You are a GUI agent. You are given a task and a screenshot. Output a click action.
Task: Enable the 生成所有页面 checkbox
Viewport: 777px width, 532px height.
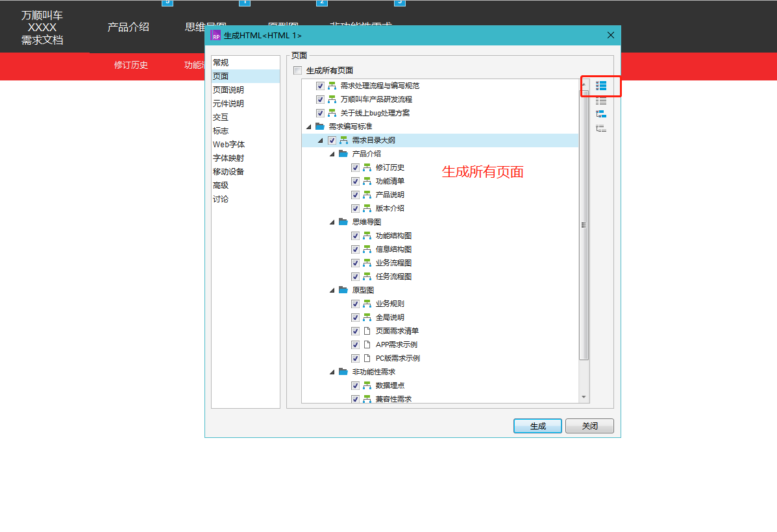298,71
